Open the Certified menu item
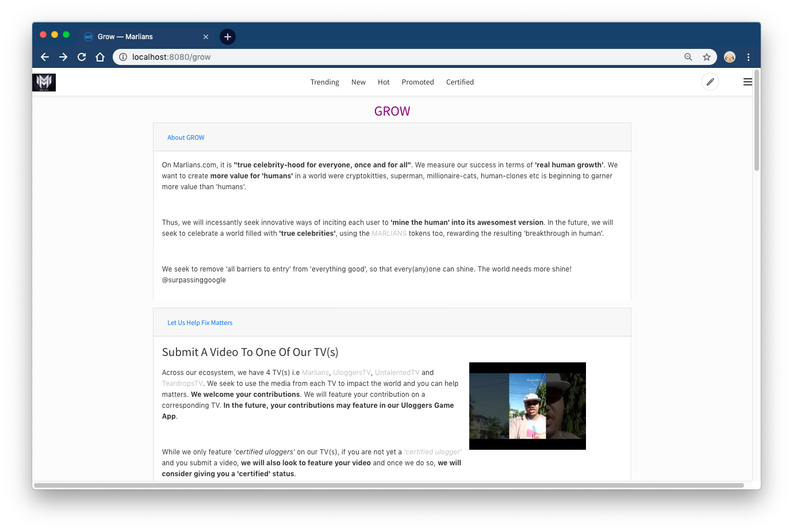Viewport: 793px width, 532px height. tap(460, 82)
